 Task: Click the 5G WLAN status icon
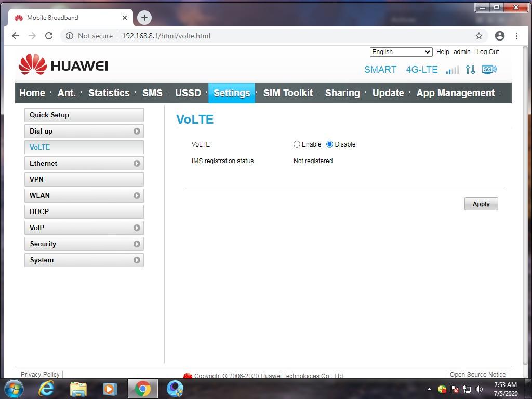[489, 70]
